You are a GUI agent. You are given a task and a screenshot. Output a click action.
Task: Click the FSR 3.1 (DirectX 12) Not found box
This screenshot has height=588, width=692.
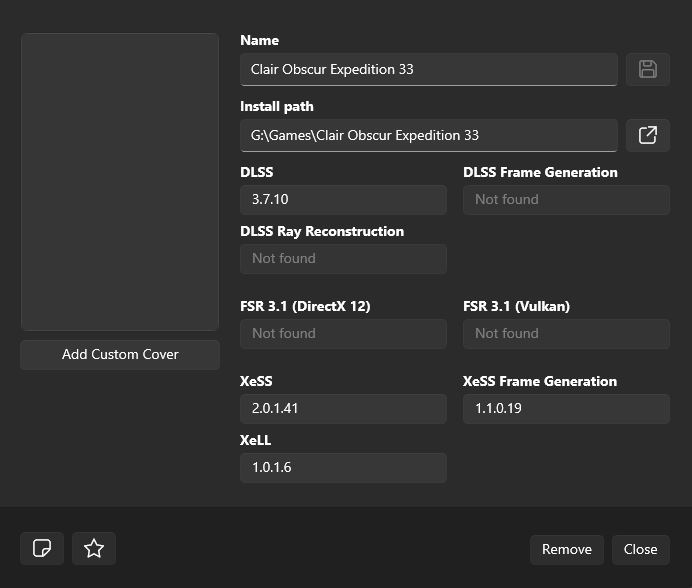coord(343,334)
